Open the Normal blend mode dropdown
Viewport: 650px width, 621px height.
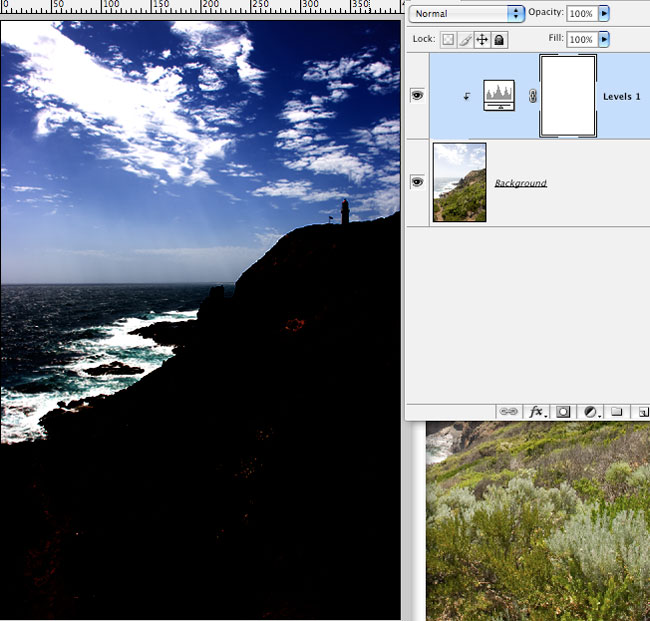466,14
